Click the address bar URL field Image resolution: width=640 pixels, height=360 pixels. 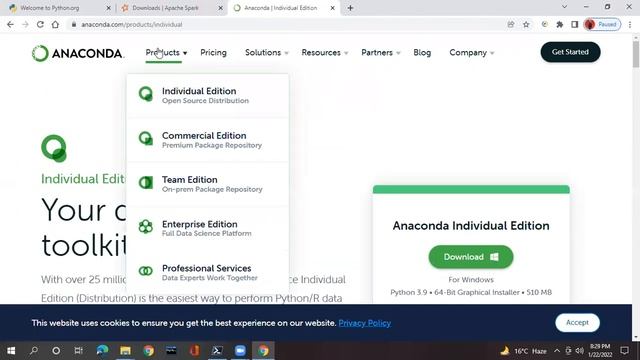coord(286,24)
